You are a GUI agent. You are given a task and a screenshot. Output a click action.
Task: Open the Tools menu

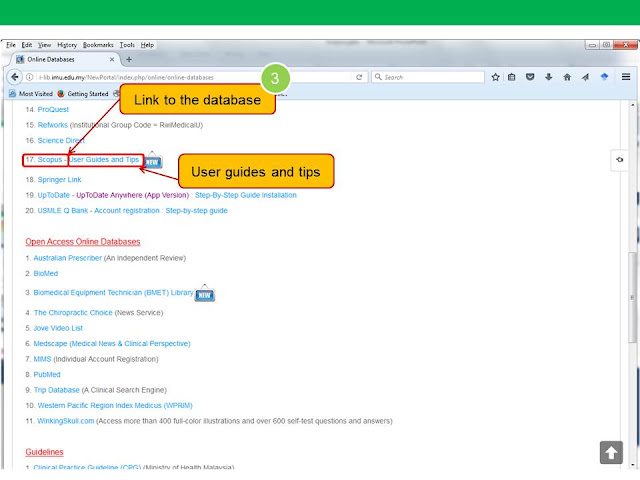(x=127, y=45)
